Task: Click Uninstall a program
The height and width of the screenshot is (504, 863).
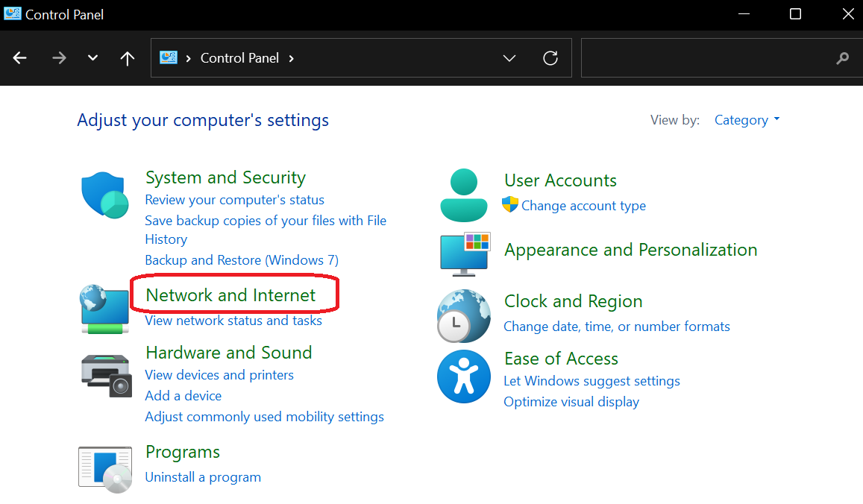Action: (203, 477)
